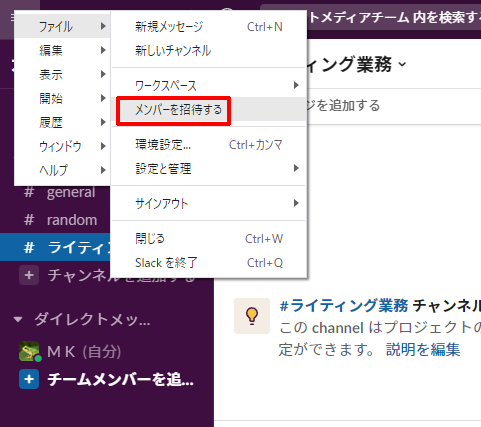481x427 pixels.
Task: Open the 履歴 menu item
Action: click(62, 122)
